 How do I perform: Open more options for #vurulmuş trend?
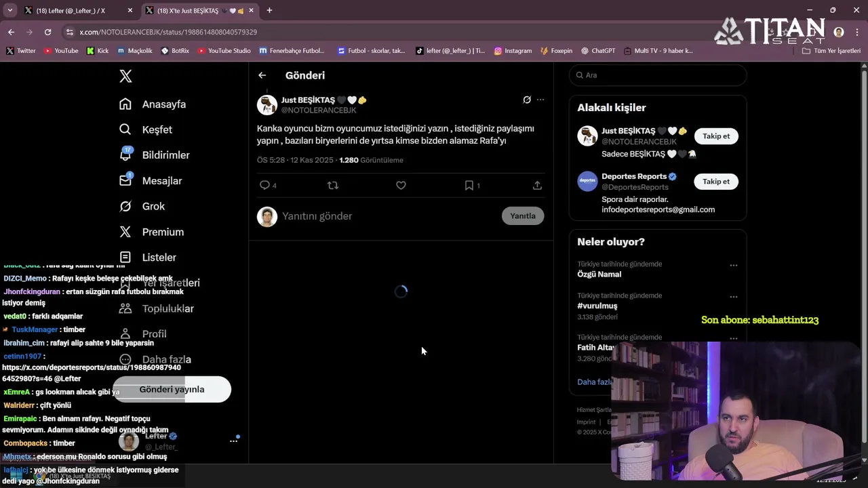734,297
